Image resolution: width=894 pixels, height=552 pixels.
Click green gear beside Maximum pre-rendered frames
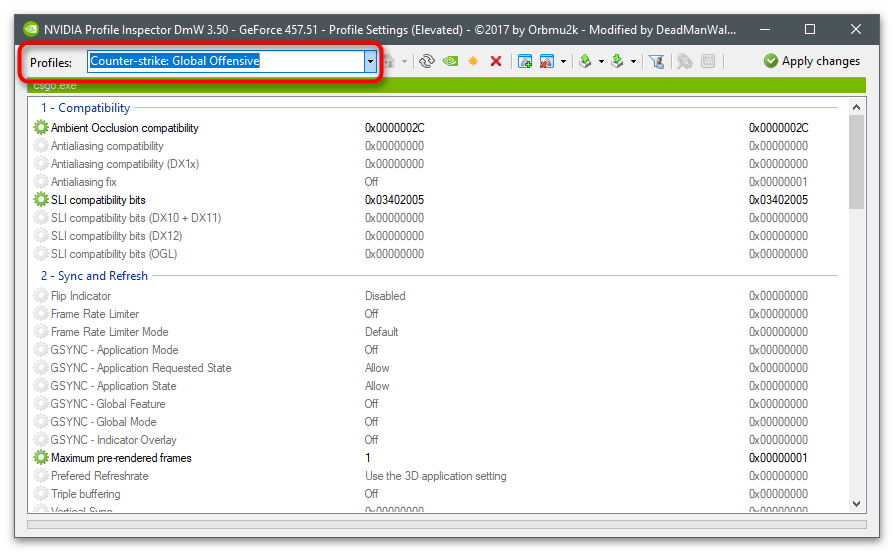(x=40, y=457)
